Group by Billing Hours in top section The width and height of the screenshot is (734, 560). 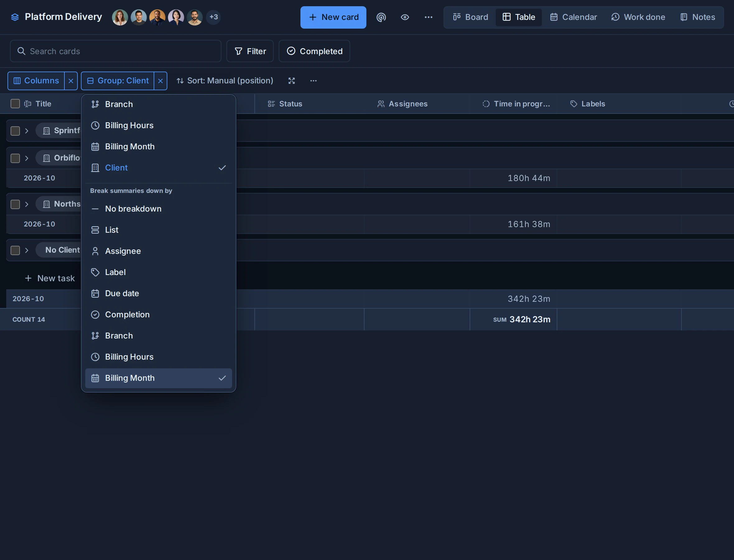[159, 125]
